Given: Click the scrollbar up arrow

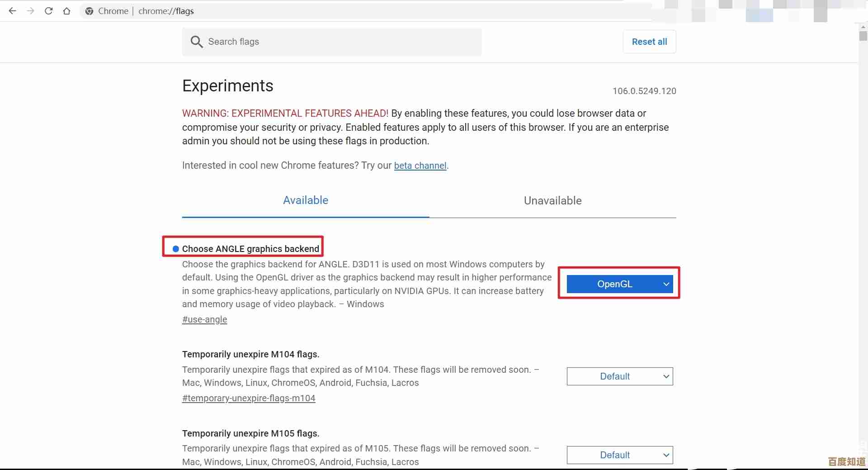Looking at the screenshot, I should pyautogui.click(x=863, y=27).
